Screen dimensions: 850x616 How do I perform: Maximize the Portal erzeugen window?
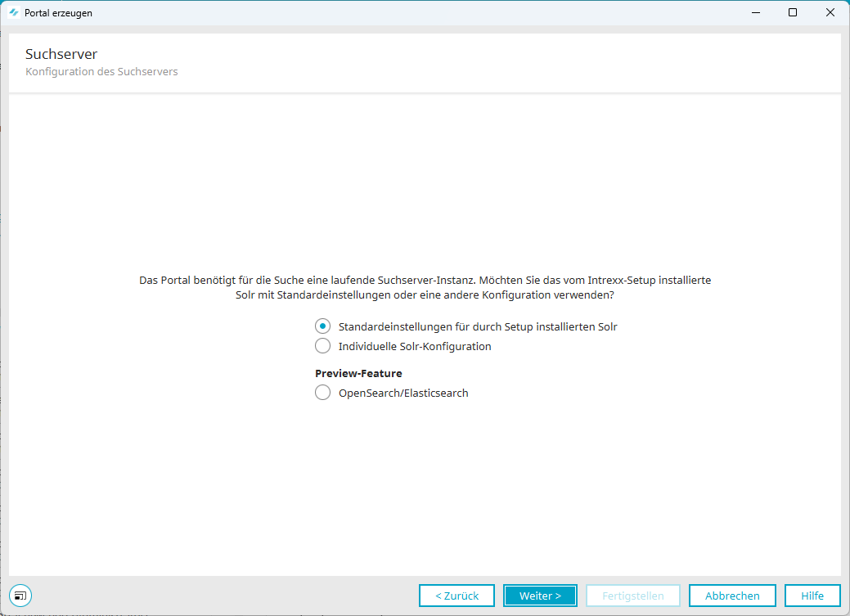793,13
